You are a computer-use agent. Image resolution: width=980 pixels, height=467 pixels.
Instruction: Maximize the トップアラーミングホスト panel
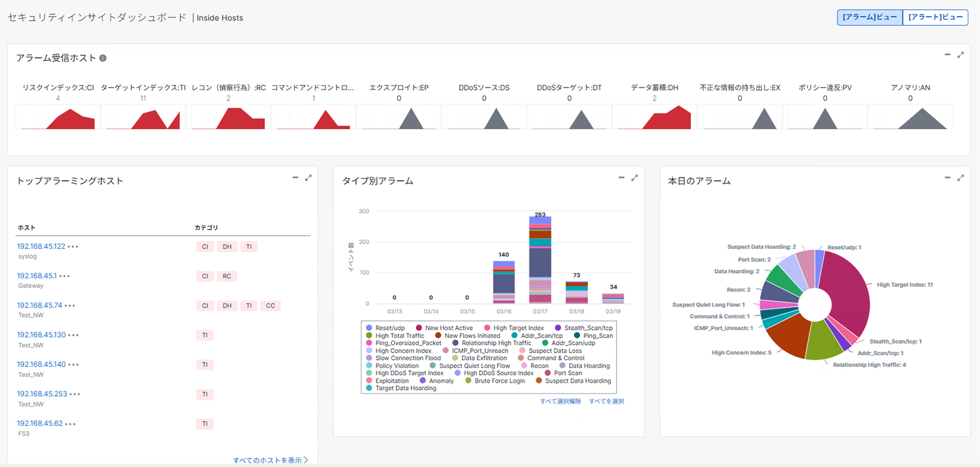tap(308, 178)
